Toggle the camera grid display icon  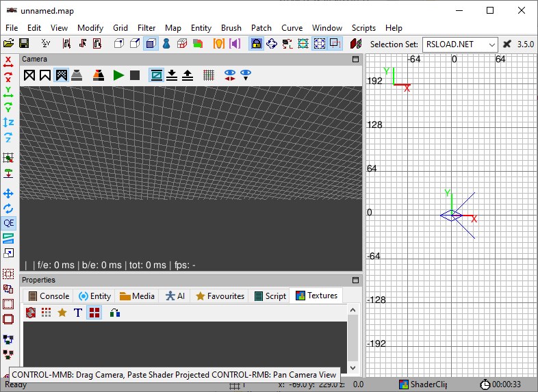(209, 75)
